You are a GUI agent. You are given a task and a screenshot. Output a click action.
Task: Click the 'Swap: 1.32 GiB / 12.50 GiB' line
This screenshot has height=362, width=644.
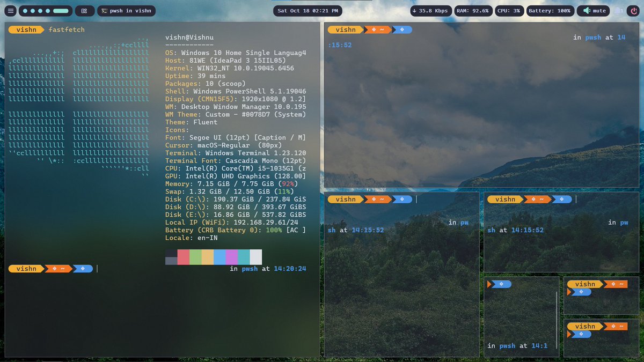coord(230,191)
